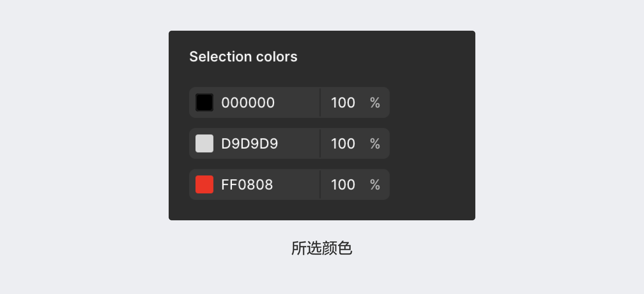Click the Selection colors heading
644x294 pixels.
243,57
